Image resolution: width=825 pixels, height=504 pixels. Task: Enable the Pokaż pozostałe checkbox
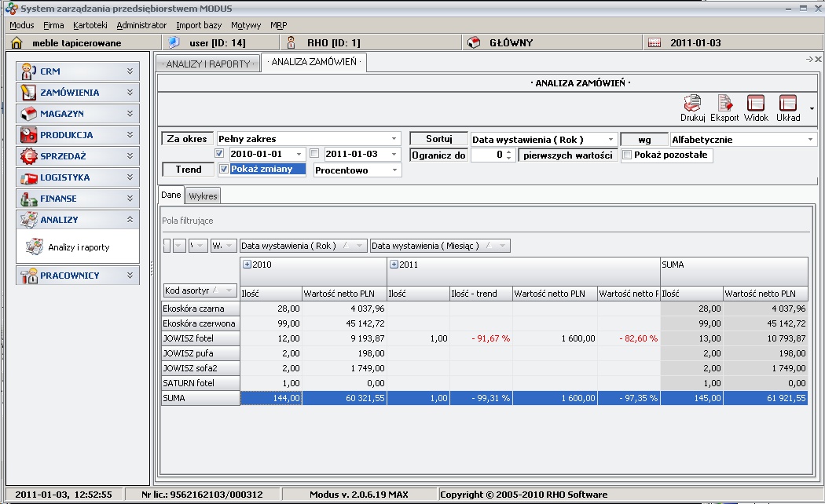[x=626, y=155]
